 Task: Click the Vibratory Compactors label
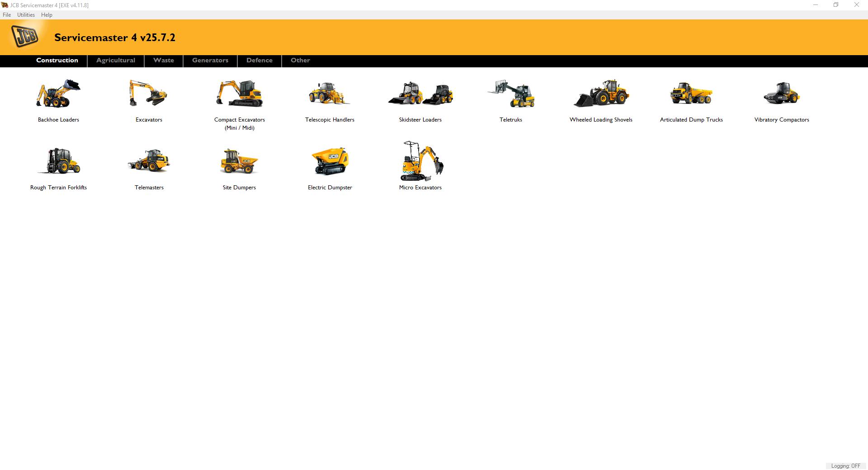click(782, 120)
